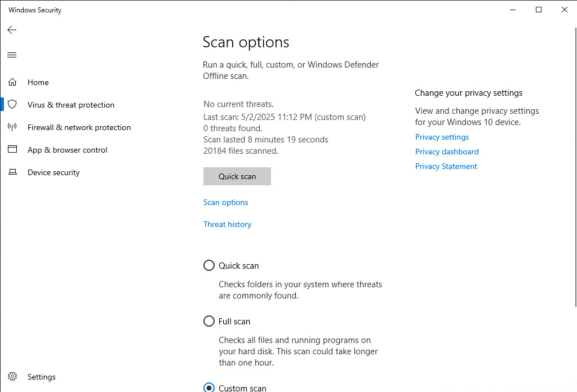
Task: Click the 'Last scan: 5/2/2025 11:12 PM' line
Action: pos(285,117)
